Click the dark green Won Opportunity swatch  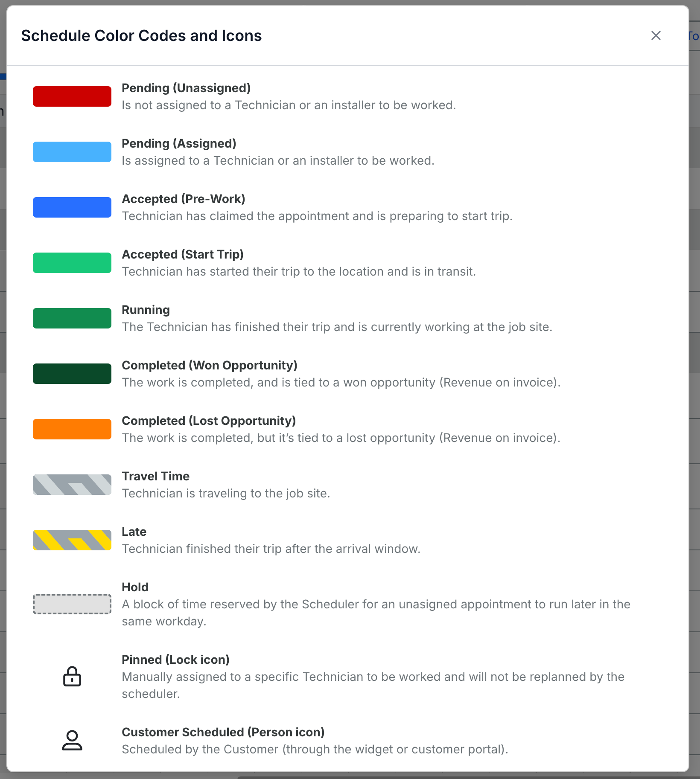[72, 374]
